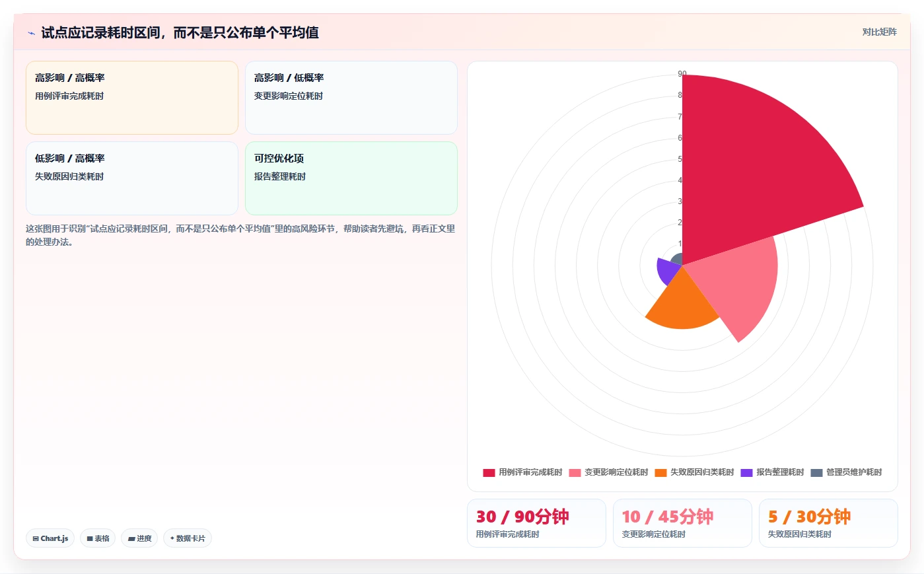
Task: Open the 可控优化项 card
Action: pos(351,178)
